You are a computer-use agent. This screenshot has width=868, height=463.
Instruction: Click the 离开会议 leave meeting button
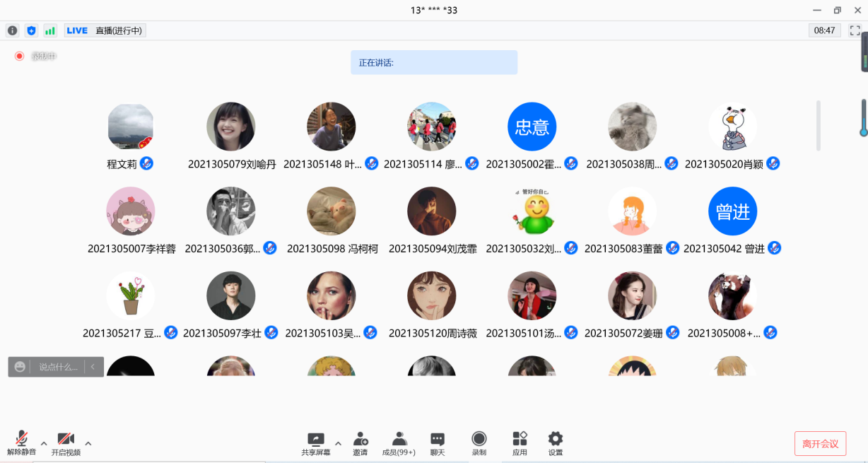tap(820, 444)
